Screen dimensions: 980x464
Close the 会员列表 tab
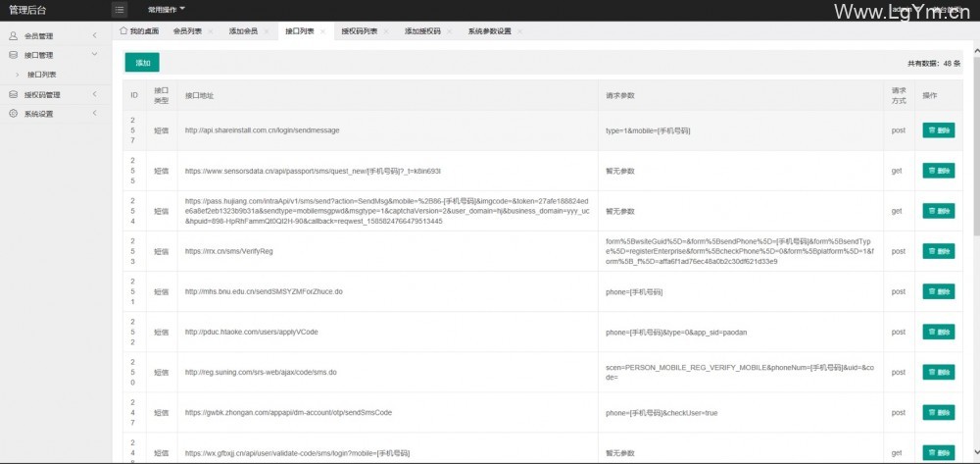tap(211, 30)
